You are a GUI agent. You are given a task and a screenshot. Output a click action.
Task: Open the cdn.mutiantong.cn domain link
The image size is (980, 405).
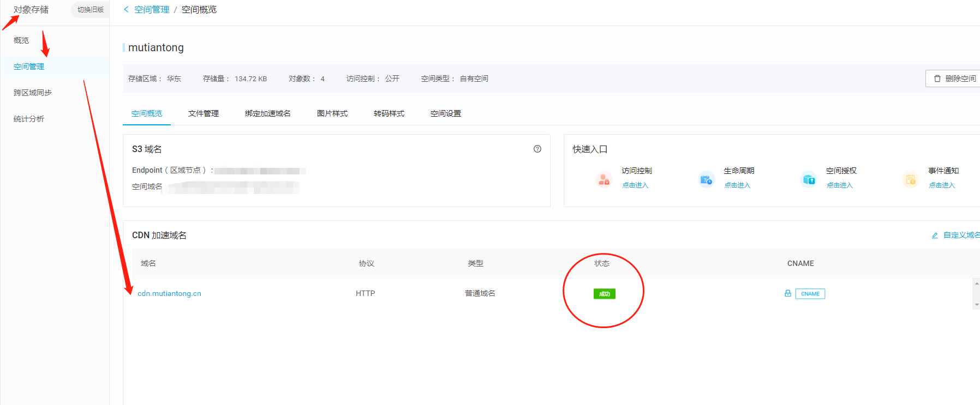coord(169,293)
